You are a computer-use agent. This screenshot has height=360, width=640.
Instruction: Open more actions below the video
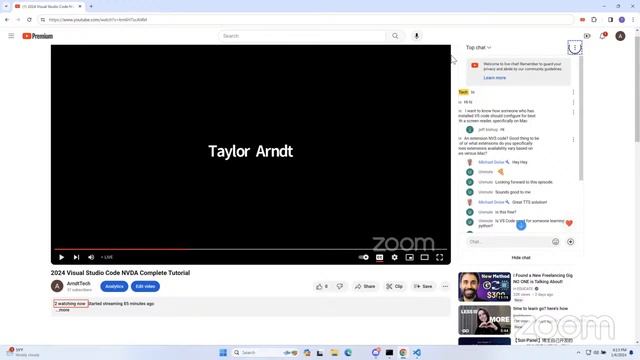click(445, 287)
